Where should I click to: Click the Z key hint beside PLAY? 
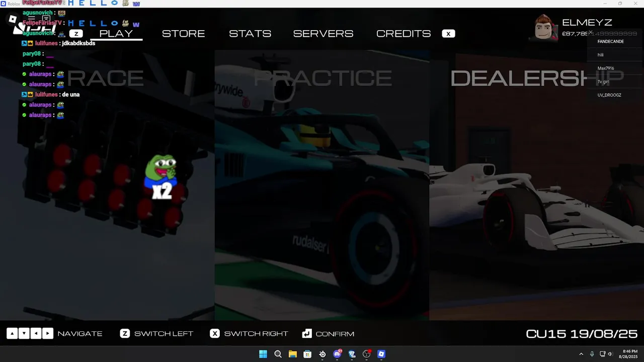pos(75,34)
